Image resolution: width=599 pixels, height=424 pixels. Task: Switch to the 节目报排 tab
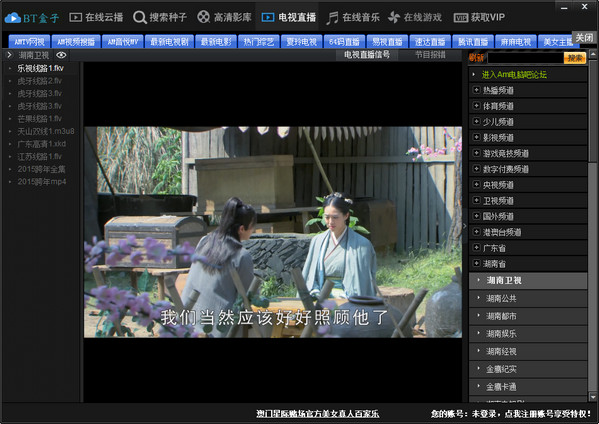[430, 55]
